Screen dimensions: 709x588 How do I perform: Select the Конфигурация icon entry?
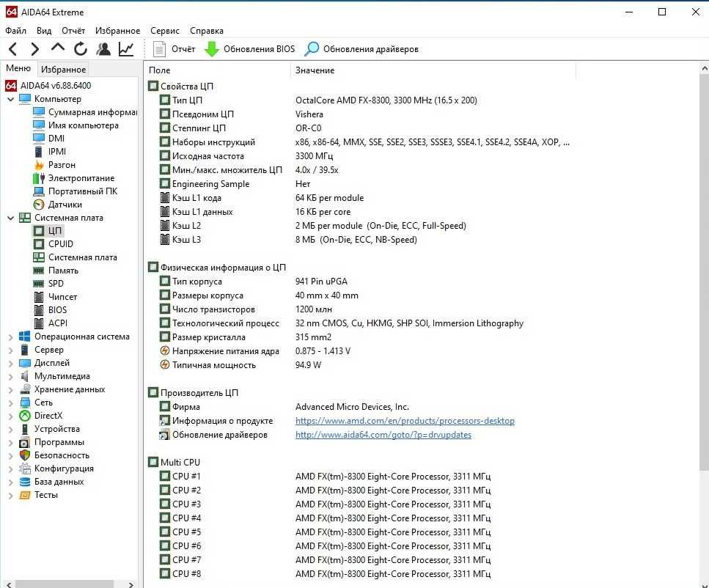point(56,468)
